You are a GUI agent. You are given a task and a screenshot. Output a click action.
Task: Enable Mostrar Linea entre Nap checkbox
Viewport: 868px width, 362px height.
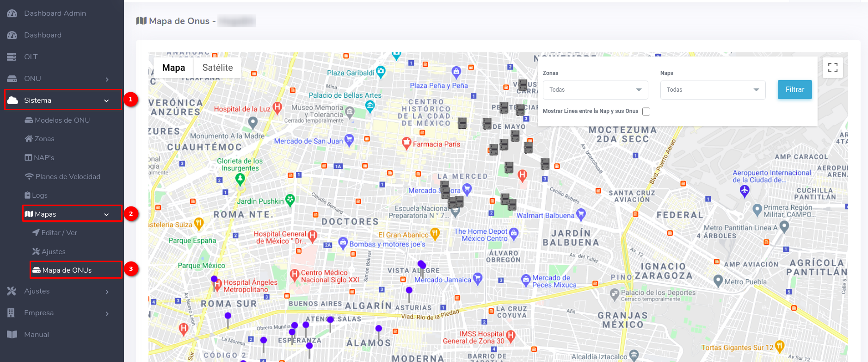646,112
